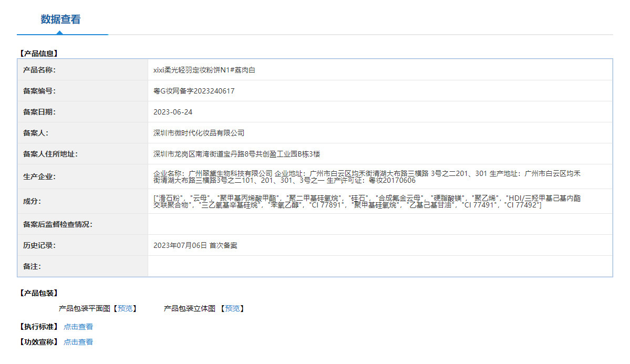The width and height of the screenshot is (630, 364).
Task: Click the 备案编号 row label
Action: pos(39,91)
